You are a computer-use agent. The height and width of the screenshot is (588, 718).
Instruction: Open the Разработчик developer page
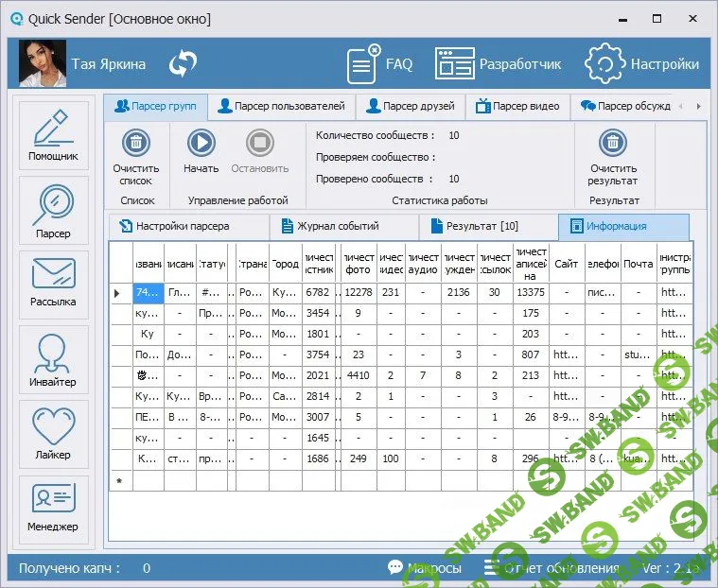pos(498,63)
